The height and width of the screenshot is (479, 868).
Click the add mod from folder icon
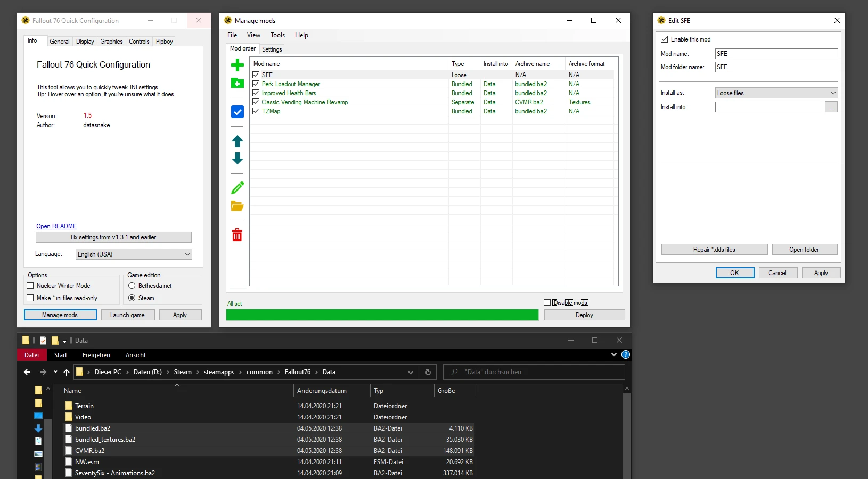[x=238, y=83]
